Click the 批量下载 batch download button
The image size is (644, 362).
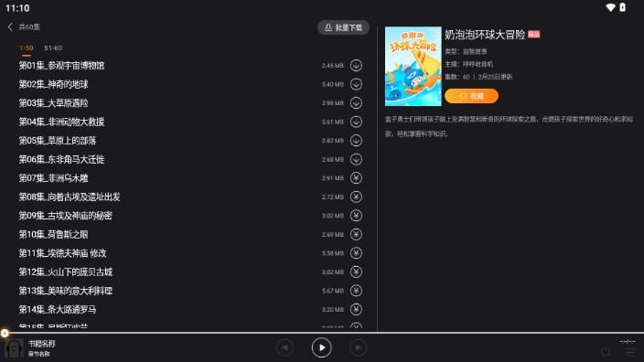343,27
